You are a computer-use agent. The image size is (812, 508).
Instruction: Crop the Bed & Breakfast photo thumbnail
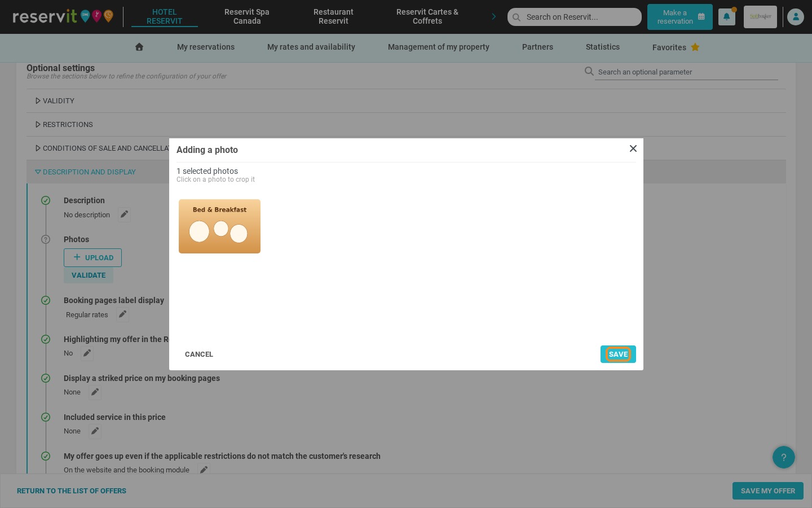pyautogui.click(x=219, y=226)
